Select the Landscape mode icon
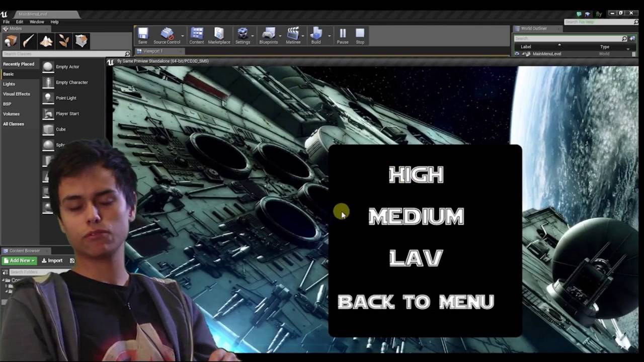This screenshot has height=362, width=644. 46,41
